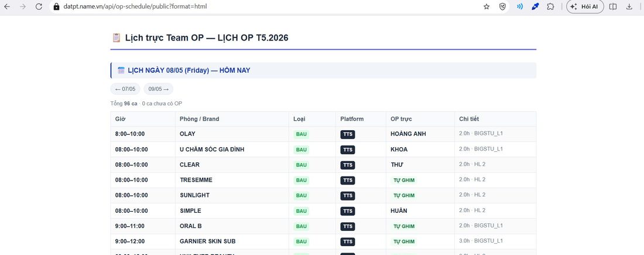
Task: Click the Loại column header
Action: coord(312,119)
